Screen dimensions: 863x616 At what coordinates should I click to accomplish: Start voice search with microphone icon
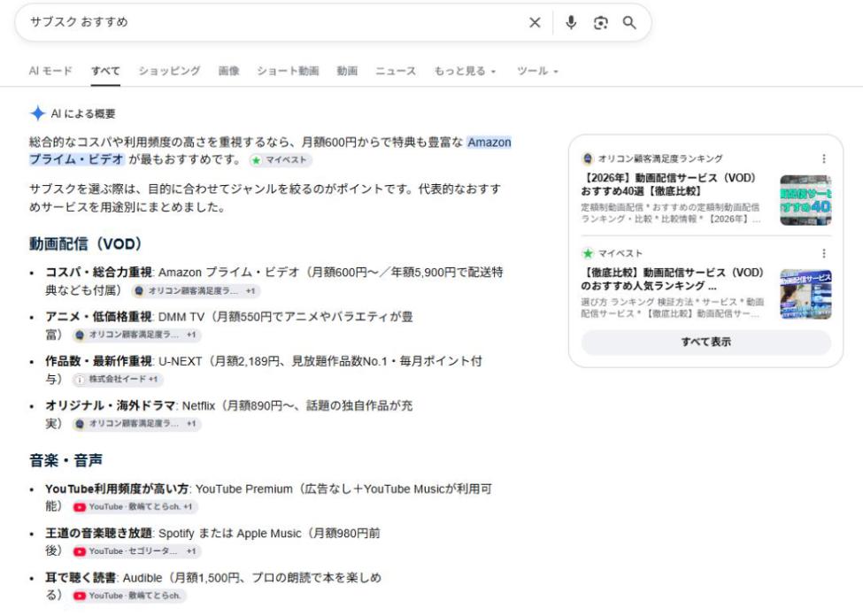point(571,23)
